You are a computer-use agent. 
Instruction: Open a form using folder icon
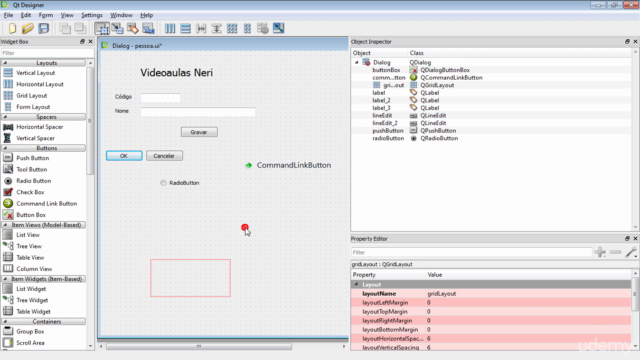(x=28, y=28)
